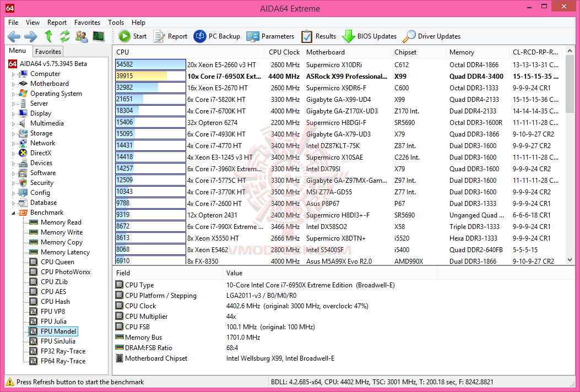580x392 pixels.
Task: Open the Tools menu
Action: (x=116, y=23)
